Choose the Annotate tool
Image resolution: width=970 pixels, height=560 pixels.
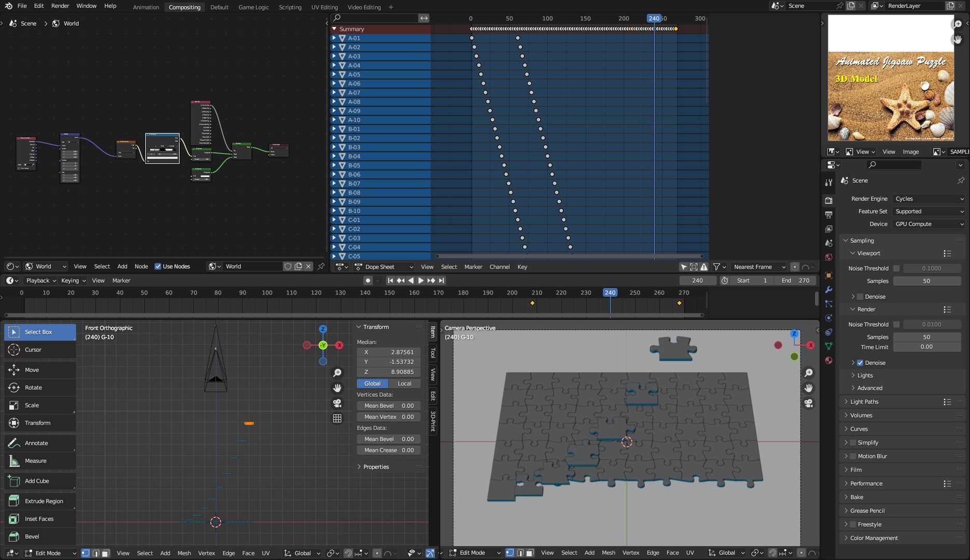(x=40, y=443)
